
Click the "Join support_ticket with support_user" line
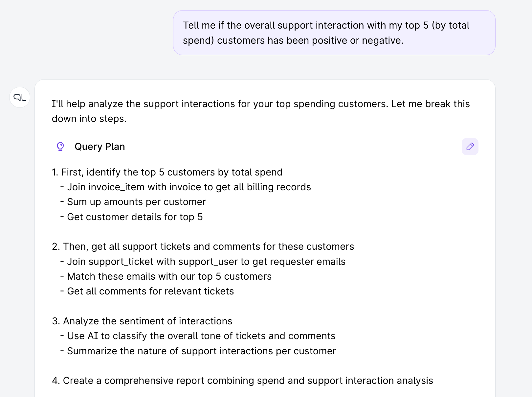(x=206, y=262)
